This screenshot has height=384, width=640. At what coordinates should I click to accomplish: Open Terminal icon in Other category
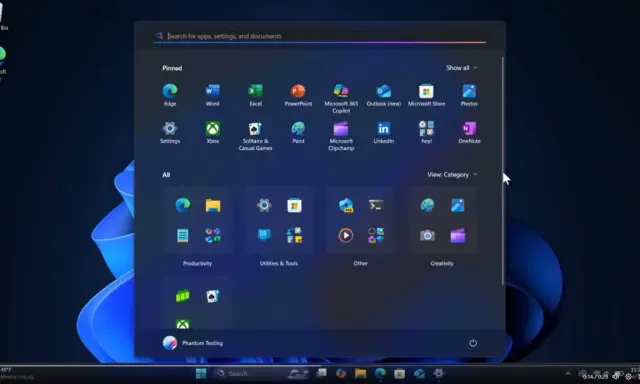pyautogui.click(x=376, y=205)
